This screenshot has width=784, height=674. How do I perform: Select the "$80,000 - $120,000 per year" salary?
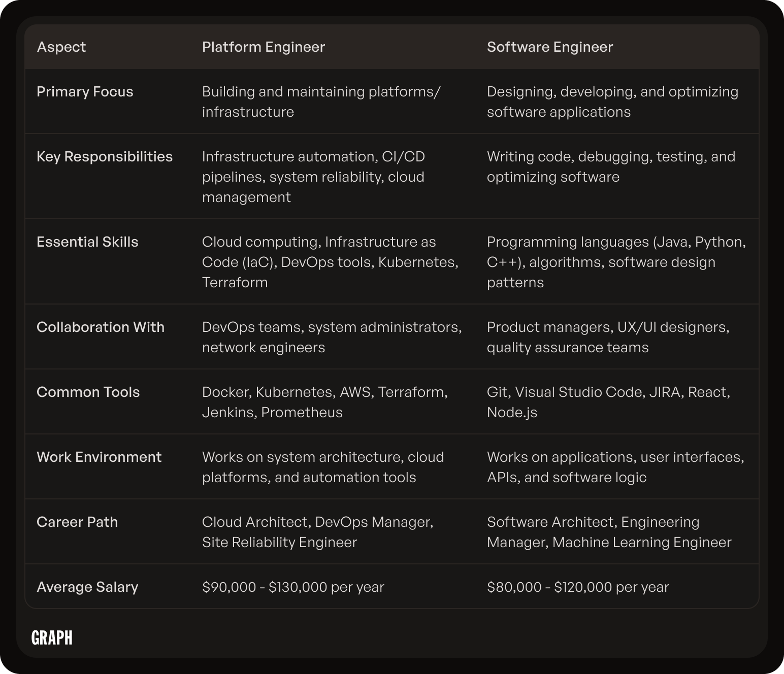click(578, 587)
